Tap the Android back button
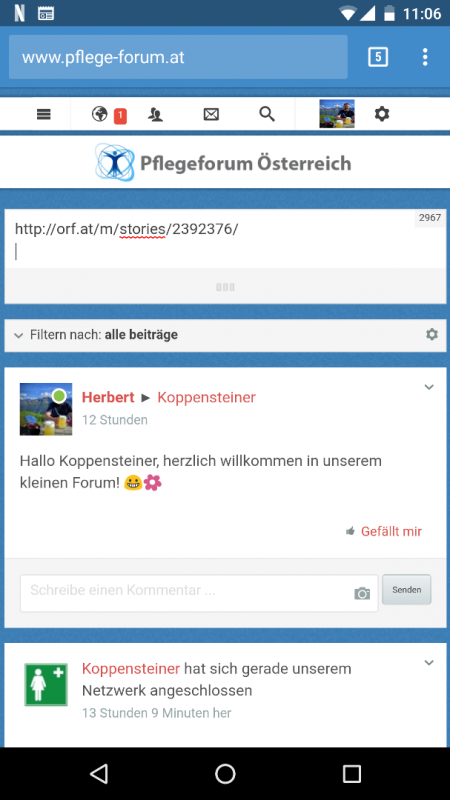 (x=98, y=774)
